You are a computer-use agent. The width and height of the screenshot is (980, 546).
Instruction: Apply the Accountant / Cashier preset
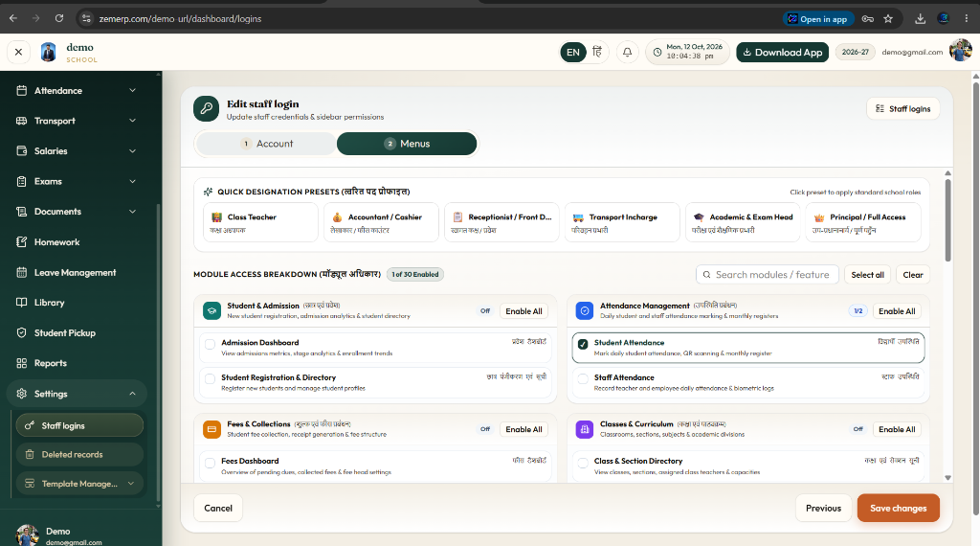(x=381, y=222)
